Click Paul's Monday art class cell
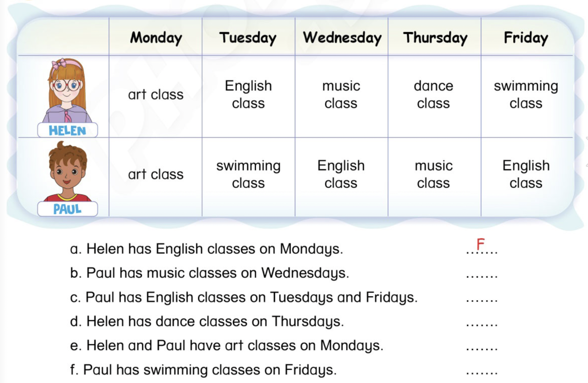 click(156, 175)
